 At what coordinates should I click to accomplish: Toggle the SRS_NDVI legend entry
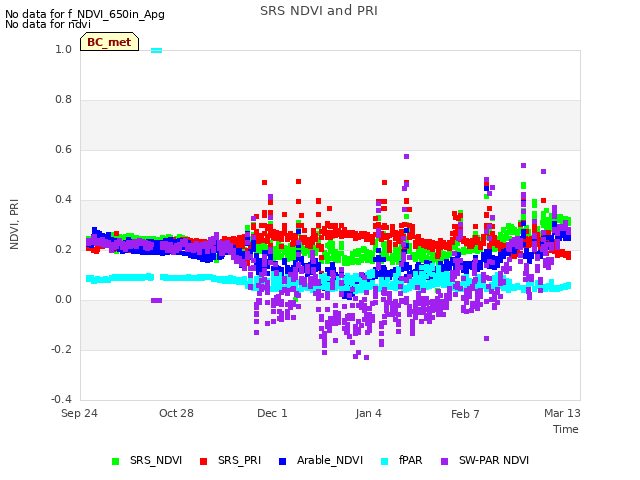click(x=147, y=461)
